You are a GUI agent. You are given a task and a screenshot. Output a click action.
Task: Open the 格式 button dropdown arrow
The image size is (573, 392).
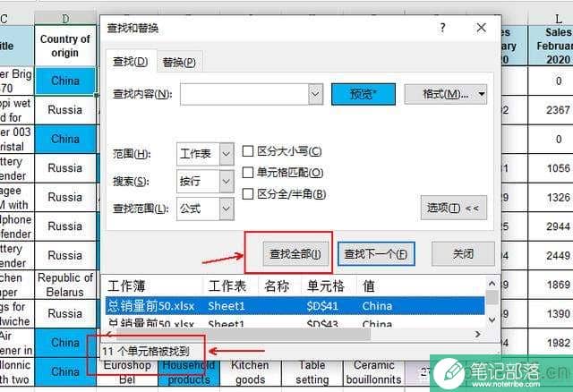(482, 94)
